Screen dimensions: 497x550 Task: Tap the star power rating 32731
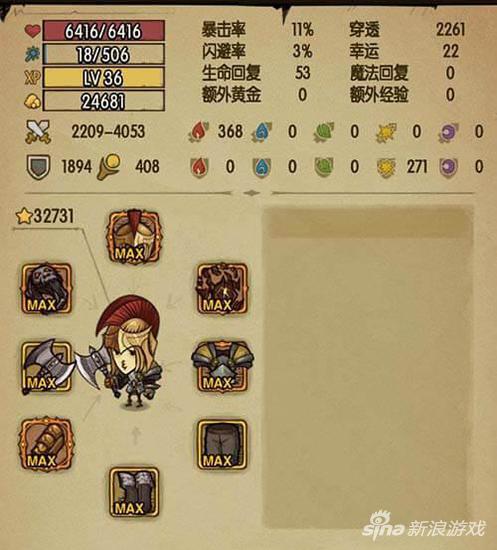click(45, 216)
